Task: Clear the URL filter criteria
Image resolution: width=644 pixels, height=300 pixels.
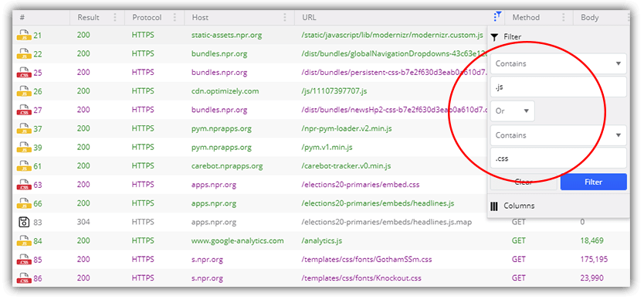Action: click(x=524, y=182)
